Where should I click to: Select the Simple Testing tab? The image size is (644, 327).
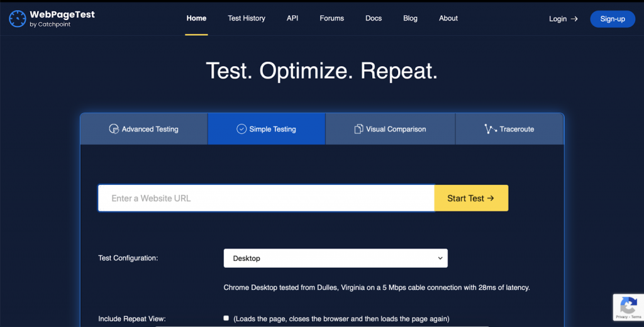point(267,129)
